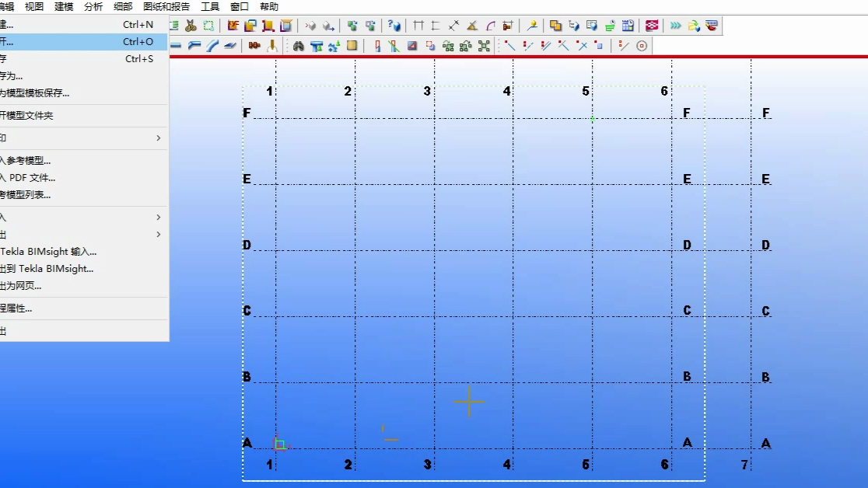Click the paintbrush with palette icon
This screenshot has width=868, height=488.
(x=712, y=26)
